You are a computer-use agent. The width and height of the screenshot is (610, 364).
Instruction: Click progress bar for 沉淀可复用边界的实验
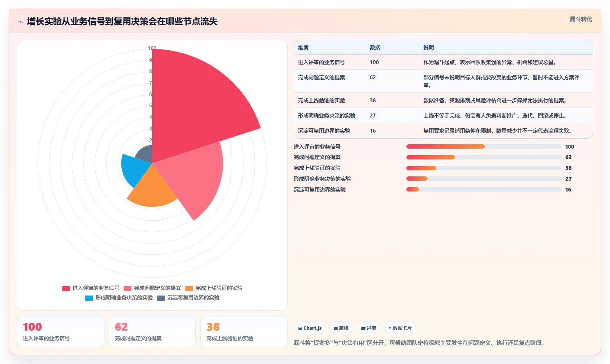tap(484, 189)
